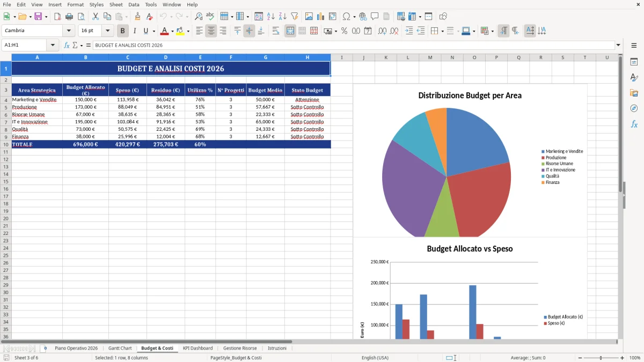This screenshot has height=362, width=644.
Task: Click the 100% zoom level
Action: 635,358
